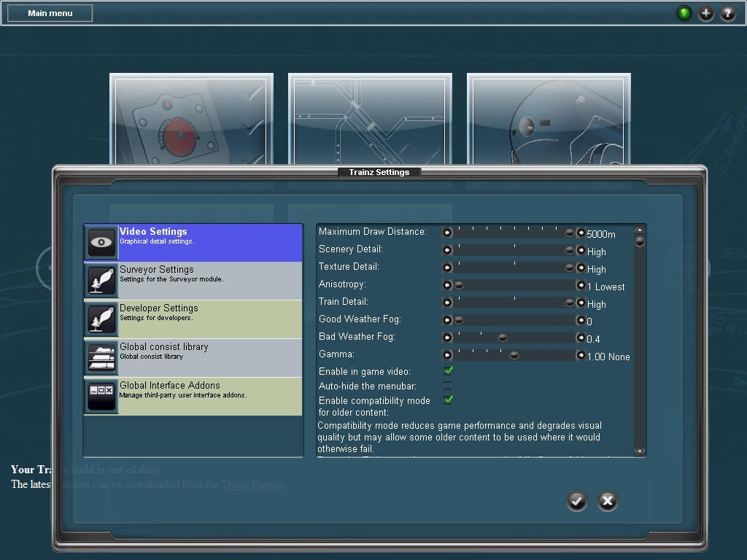Increase Anisotropy with right arrow
The height and width of the screenshot is (560, 747).
click(x=581, y=285)
